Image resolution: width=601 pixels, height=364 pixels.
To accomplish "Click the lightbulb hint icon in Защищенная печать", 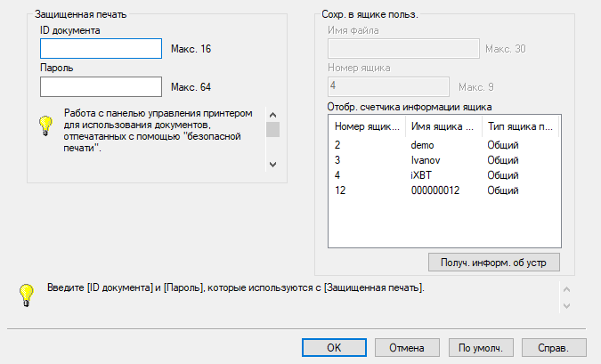I will 45,125.
